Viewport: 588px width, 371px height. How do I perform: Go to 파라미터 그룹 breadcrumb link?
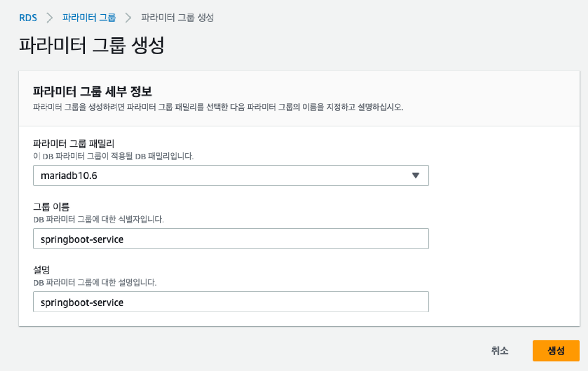tap(89, 18)
